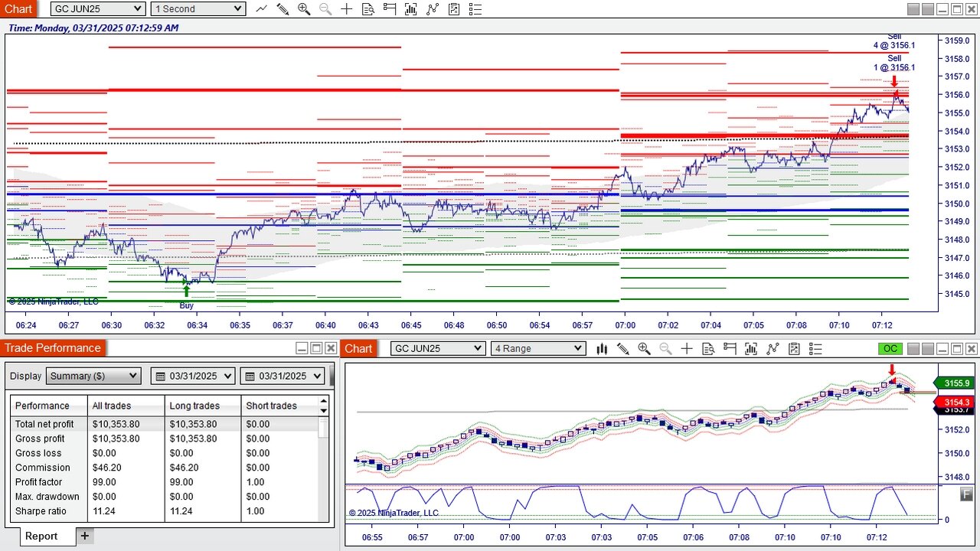Zoom in on the top chart

click(304, 9)
